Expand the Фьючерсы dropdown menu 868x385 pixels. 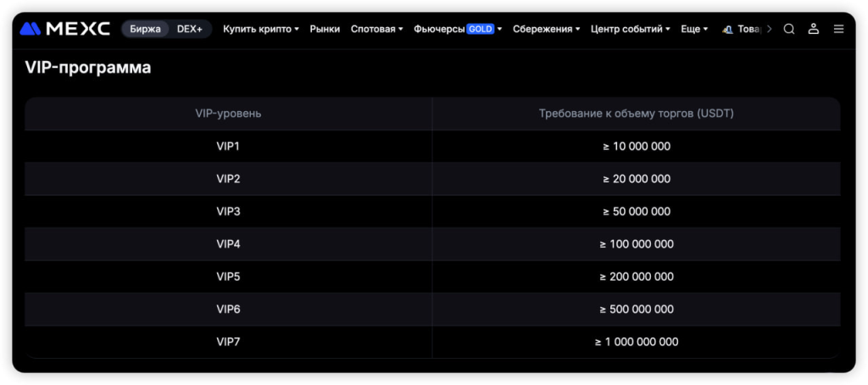coord(458,29)
